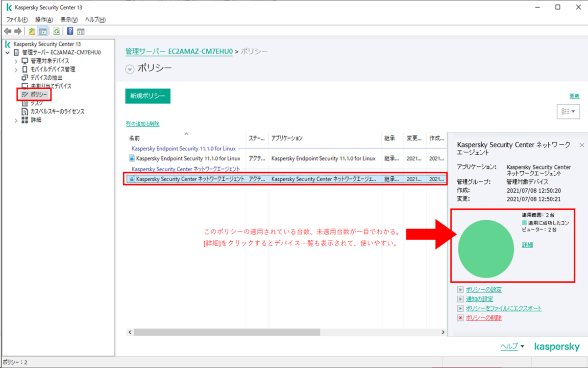Click the ポリシーの削除 link

484,318
